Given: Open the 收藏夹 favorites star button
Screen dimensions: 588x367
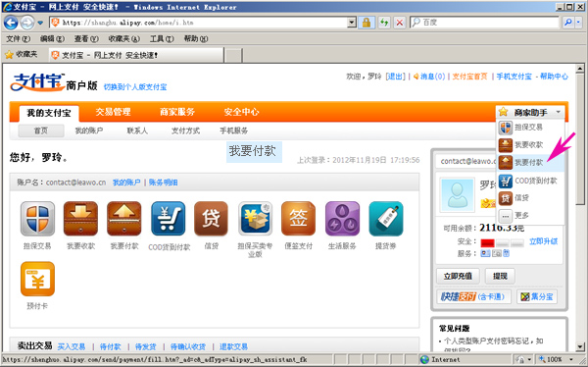Looking at the screenshot, I should pyautogui.click(x=22, y=55).
